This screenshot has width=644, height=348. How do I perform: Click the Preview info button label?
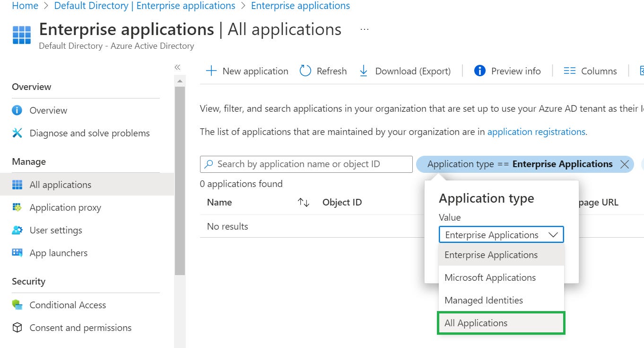click(x=516, y=71)
